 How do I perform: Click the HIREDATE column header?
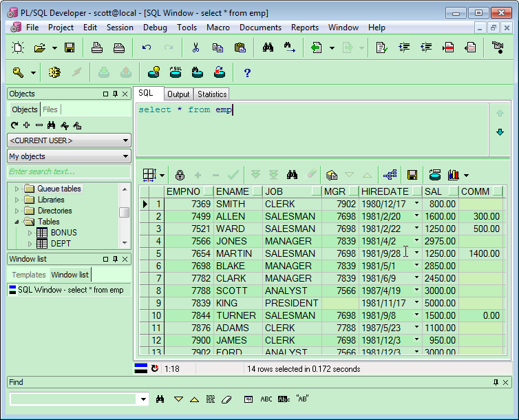[x=385, y=191]
